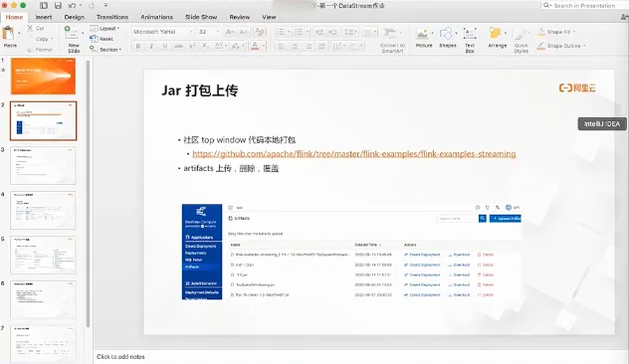Click the share person icon at top right
Viewport: 629px width, 364px height.
(625, 17)
